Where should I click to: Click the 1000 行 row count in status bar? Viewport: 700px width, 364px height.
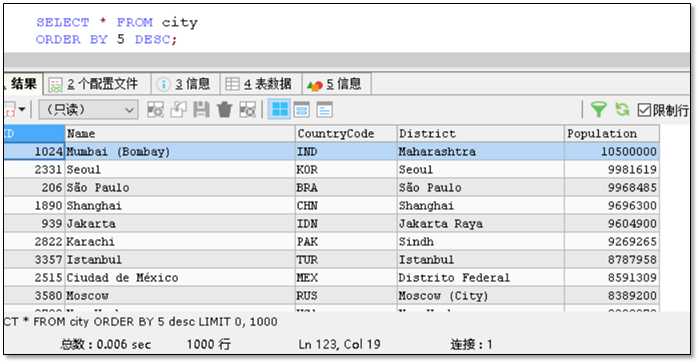pos(208,344)
